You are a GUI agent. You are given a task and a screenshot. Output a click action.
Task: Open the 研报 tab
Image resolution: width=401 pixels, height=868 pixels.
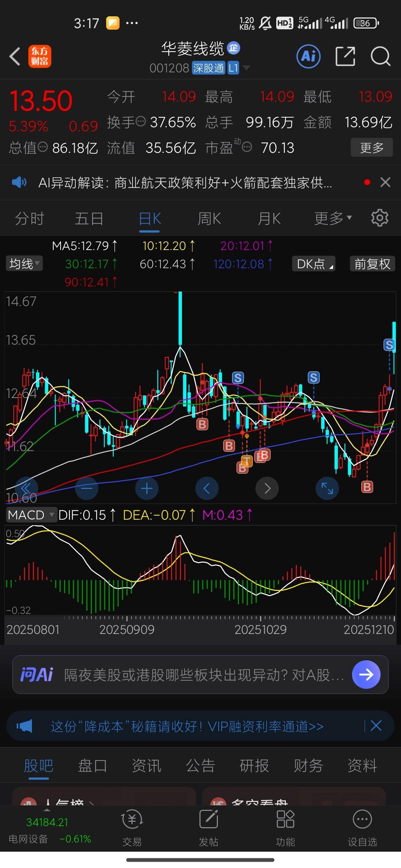click(254, 765)
